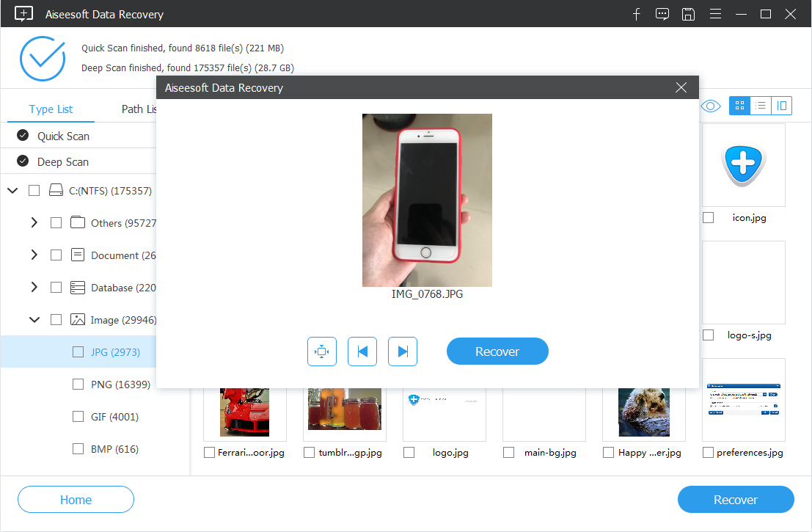Open the icon.jpg thumbnail

(x=743, y=164)
